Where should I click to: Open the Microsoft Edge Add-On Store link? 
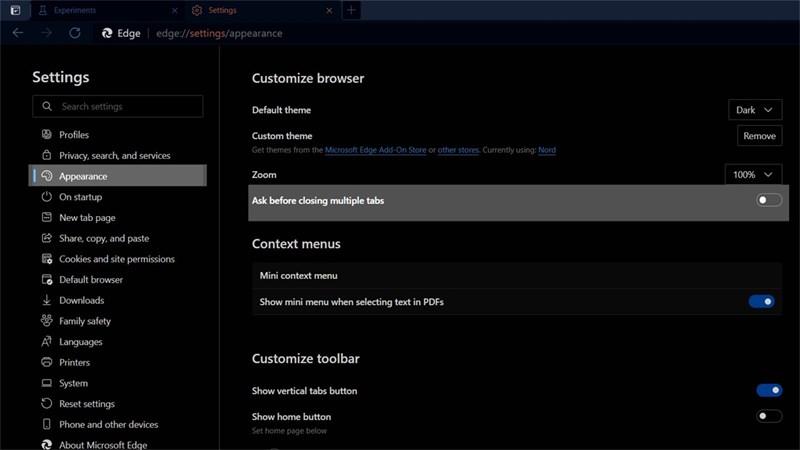click(x=376, y=150)
